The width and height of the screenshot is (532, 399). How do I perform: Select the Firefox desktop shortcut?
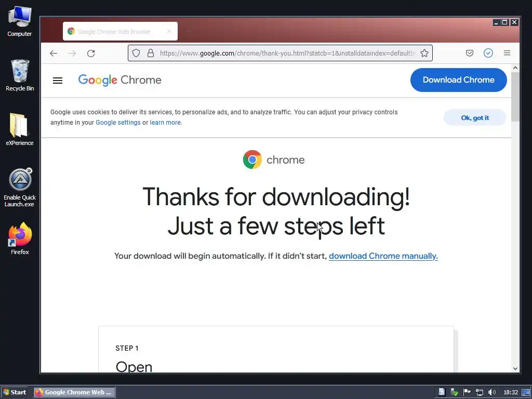click(x=20, y=238)
